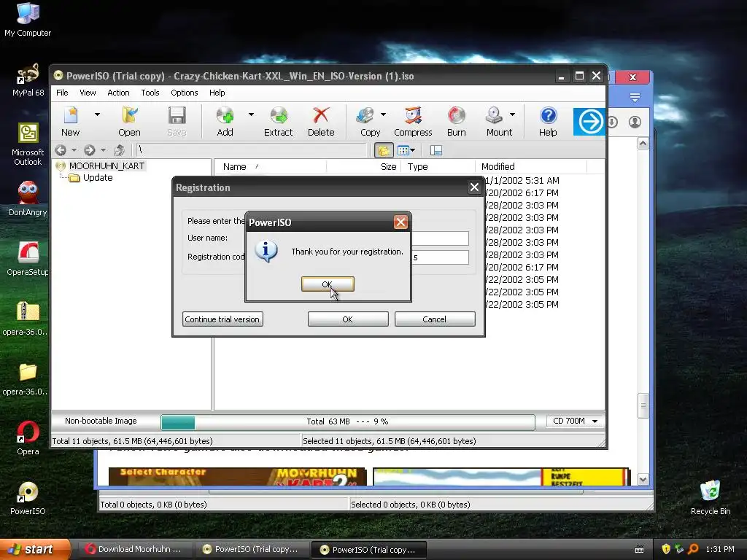
Task: Click the image capacity progress bar
Action: coord(348,422)
